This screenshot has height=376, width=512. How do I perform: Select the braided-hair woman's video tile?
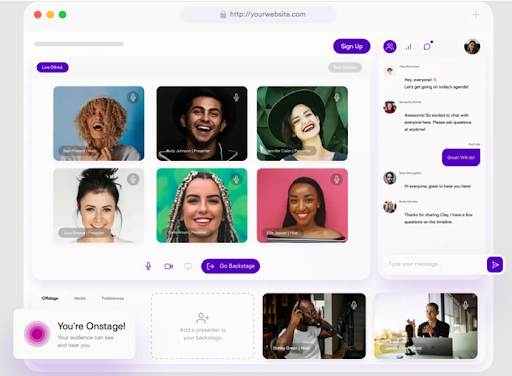(202, 205)
